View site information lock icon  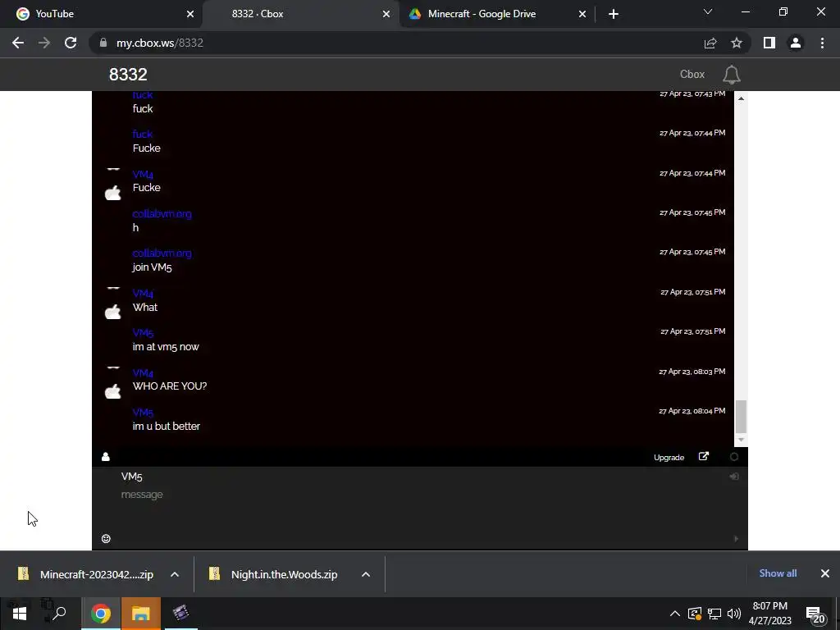(x=103, y=43)
